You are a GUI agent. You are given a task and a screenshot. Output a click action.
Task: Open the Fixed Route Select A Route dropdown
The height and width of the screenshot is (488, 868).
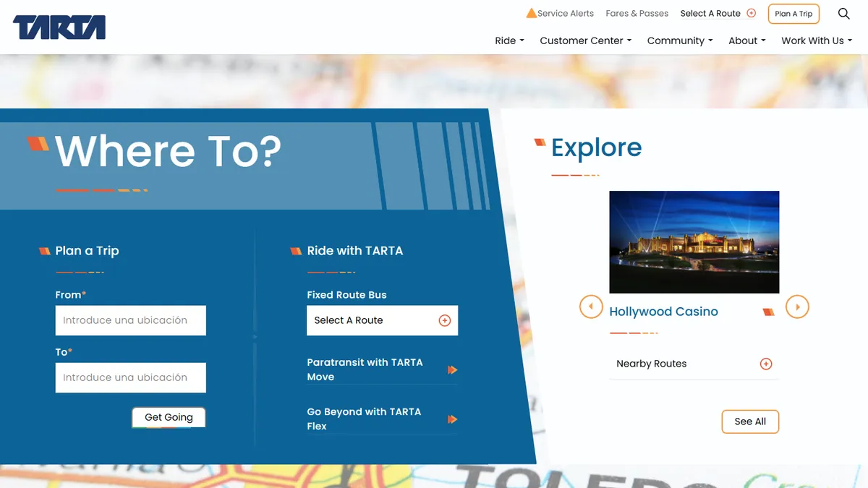coord(383,320)
